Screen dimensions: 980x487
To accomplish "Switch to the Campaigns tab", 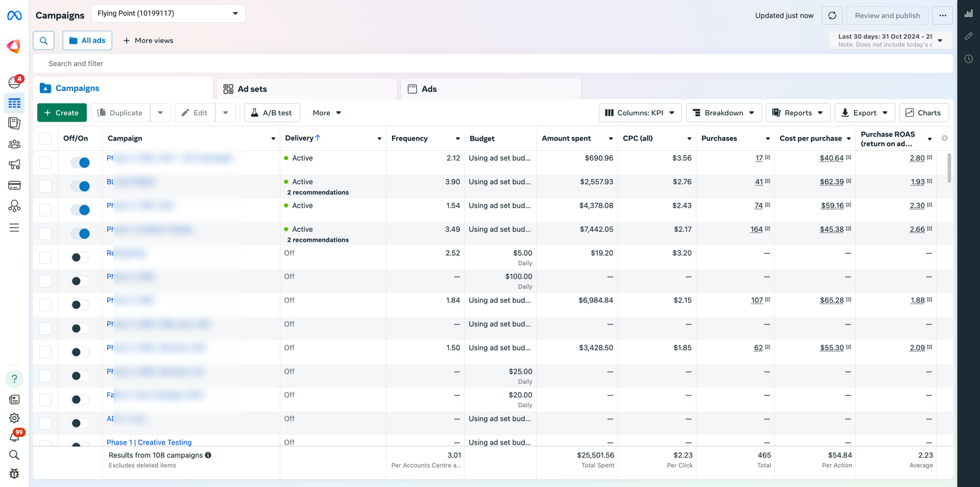I will pyautogui.click(x=123, y=88).
